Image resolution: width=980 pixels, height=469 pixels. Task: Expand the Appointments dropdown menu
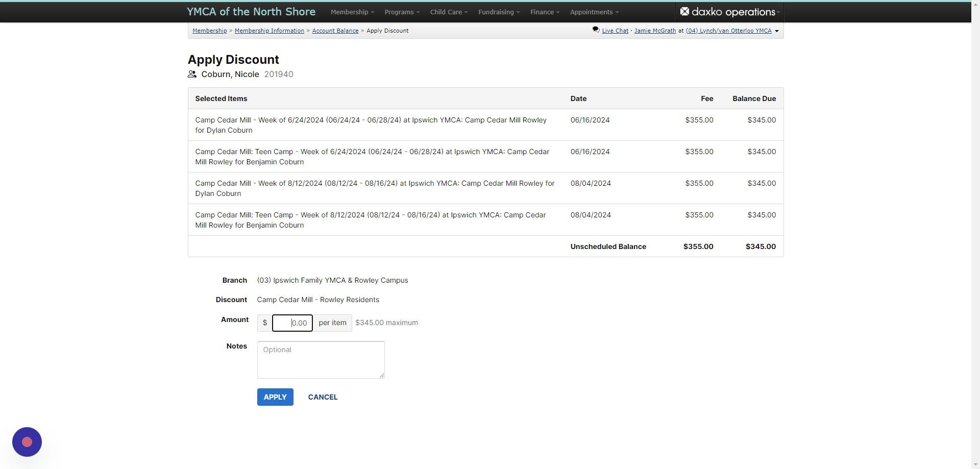[x=594, y=12]
